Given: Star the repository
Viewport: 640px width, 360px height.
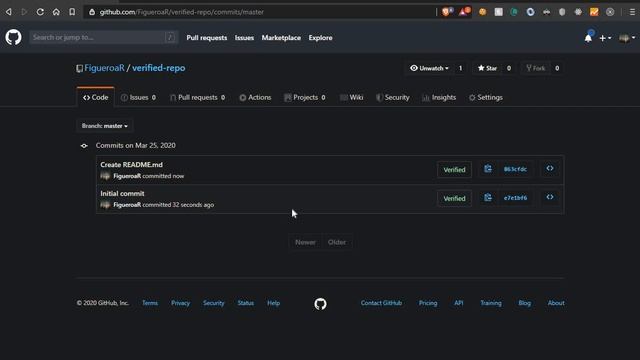Looking at the screenshot, I should pos(487,68).
